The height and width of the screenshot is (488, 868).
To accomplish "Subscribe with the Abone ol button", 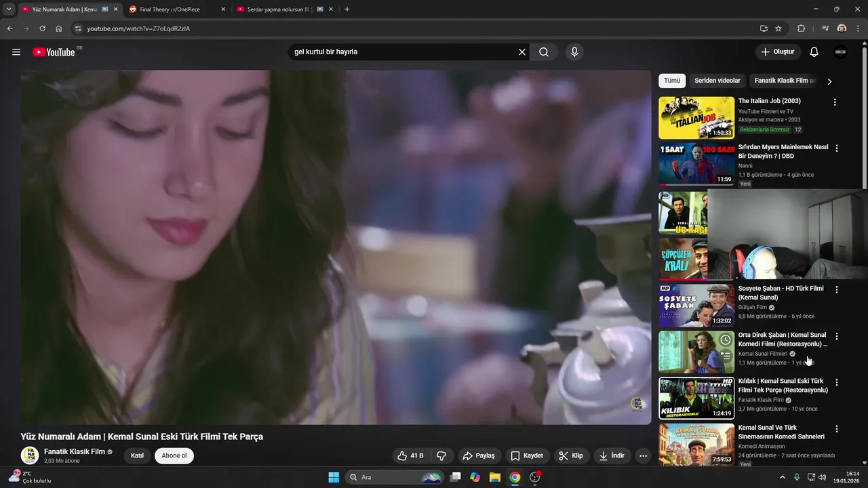I will pos(174,455).
